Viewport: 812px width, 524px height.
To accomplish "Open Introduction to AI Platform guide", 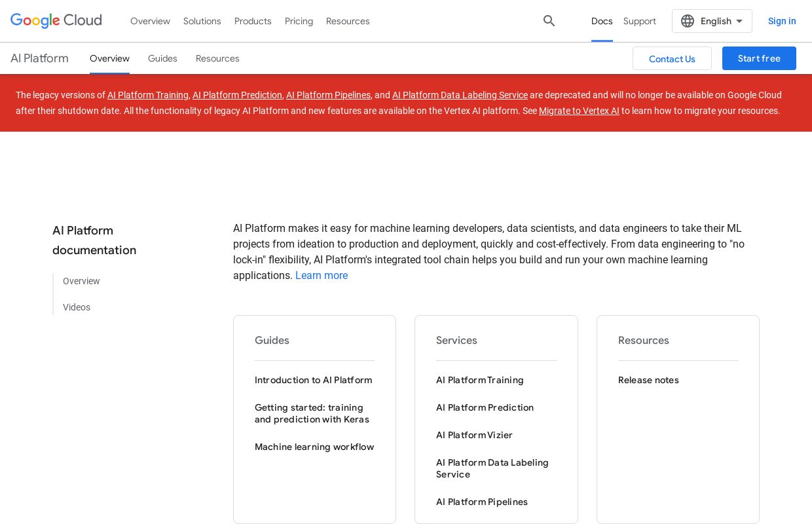I will click(x=314, y=380).
